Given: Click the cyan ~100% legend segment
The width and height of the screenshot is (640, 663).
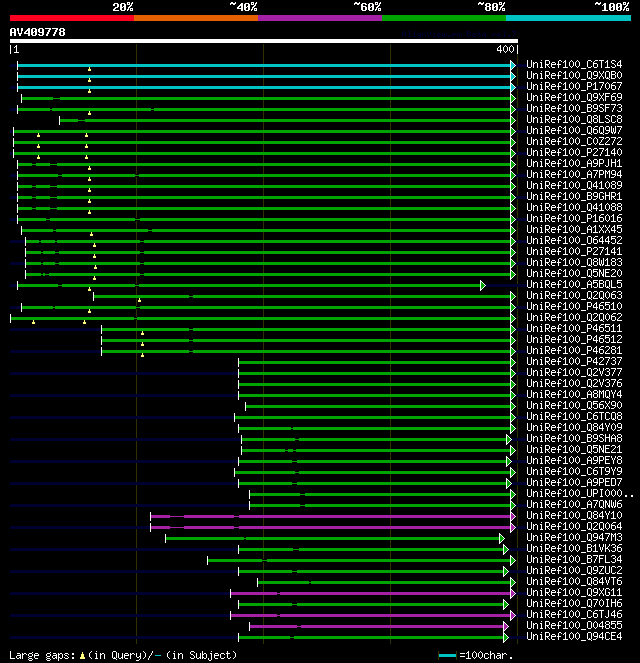Looking at the screenshot, I should pos(568,18).
